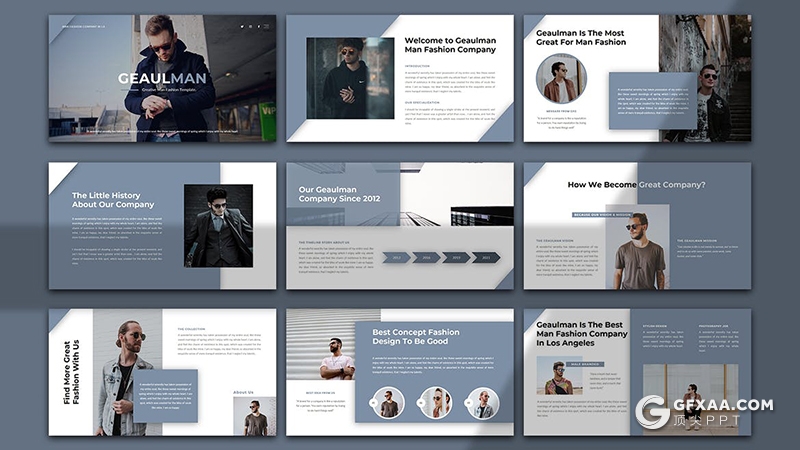
Task: Click the first circular portrait on the Best Concept slide
Action: (x=389, y=404)
